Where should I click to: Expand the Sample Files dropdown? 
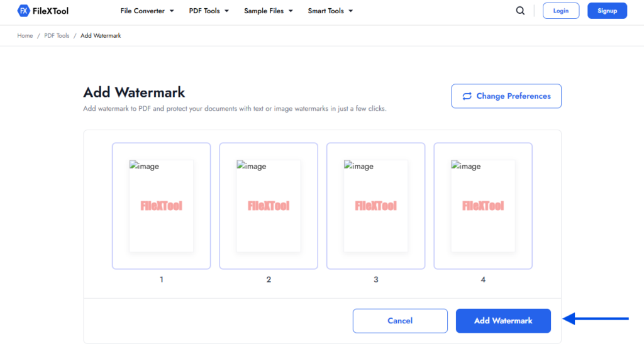click(x=269, y=11)
